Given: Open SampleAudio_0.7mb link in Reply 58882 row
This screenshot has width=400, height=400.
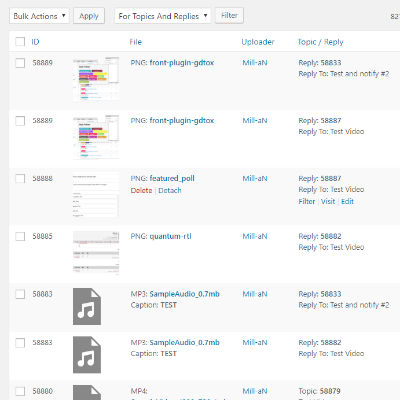Looking at the screenshot, I should click(x=184, y=343).
